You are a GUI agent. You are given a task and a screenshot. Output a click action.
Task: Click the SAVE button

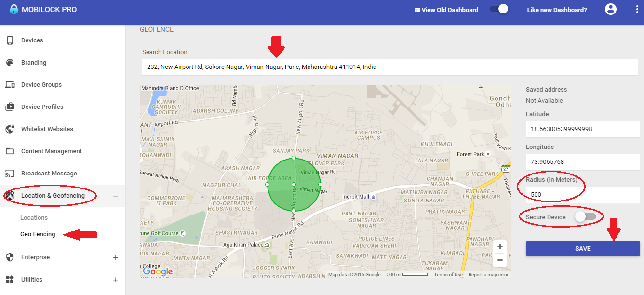click(583, 249)
